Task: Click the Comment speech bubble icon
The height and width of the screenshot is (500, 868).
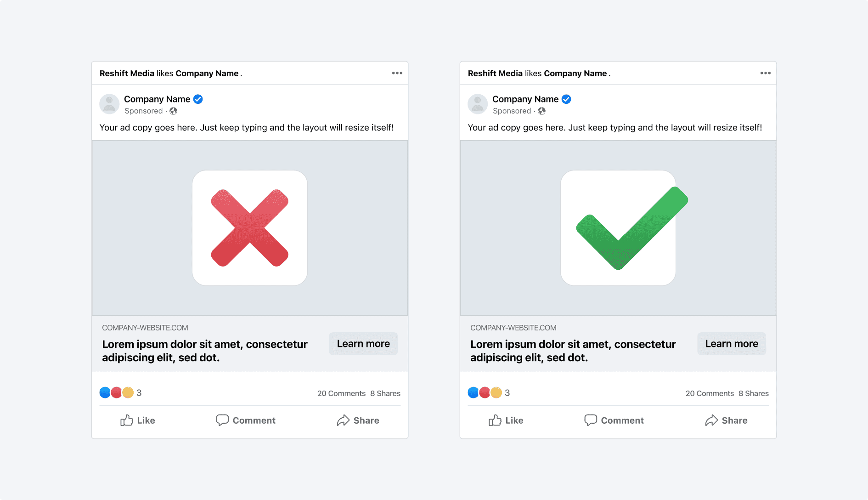Action: pos(222,420)
